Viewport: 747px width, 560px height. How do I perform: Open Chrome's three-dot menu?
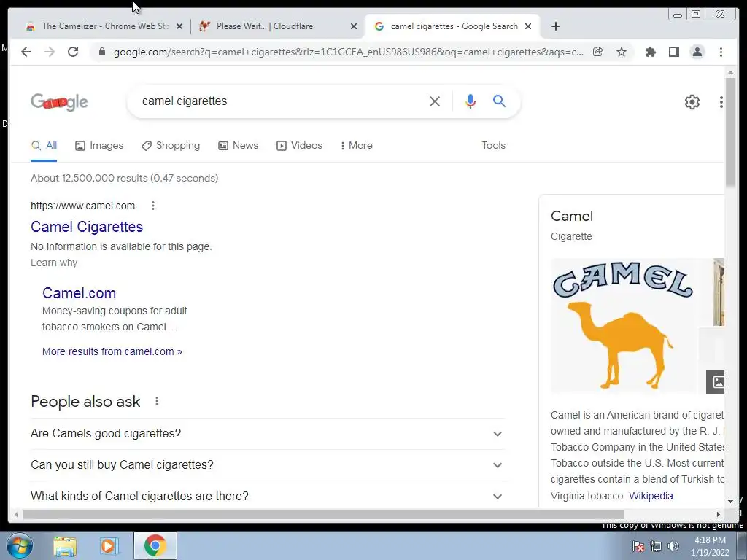coord(721,52)
